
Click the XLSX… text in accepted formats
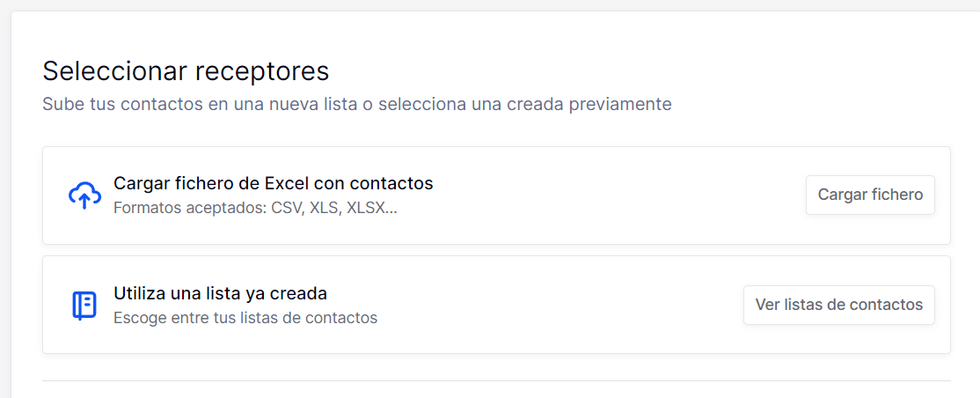372,208
